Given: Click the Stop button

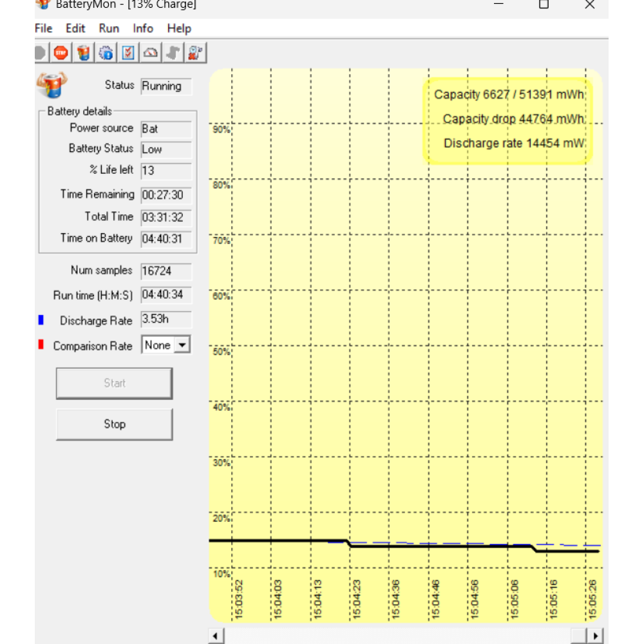Looking at the screenshot, I should click(x=114, y=424).
